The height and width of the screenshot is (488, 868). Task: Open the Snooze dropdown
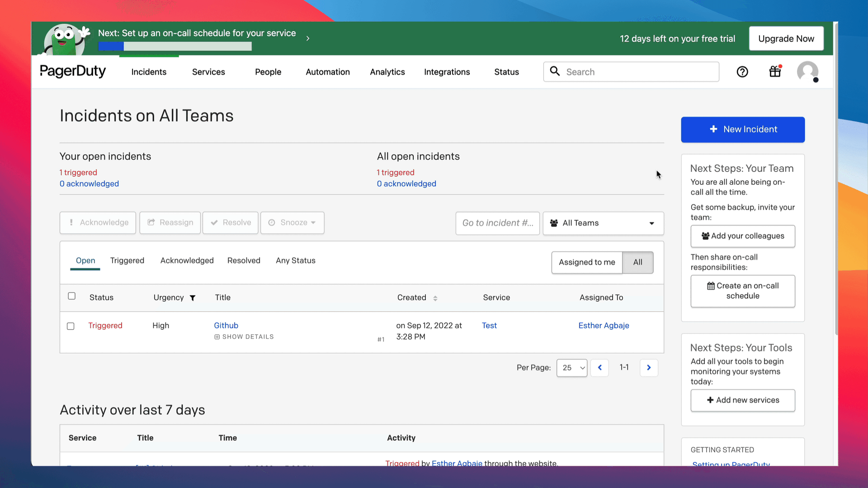(x=292, y=223)
